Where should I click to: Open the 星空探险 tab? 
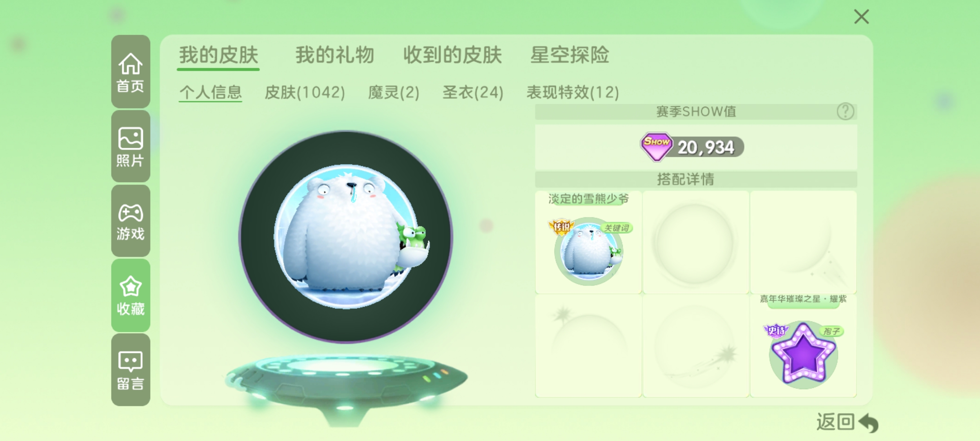pos(570,55)
